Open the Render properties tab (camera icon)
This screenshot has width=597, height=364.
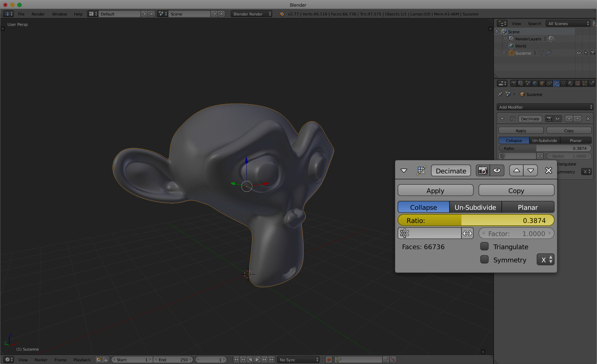tap(513, 83)
